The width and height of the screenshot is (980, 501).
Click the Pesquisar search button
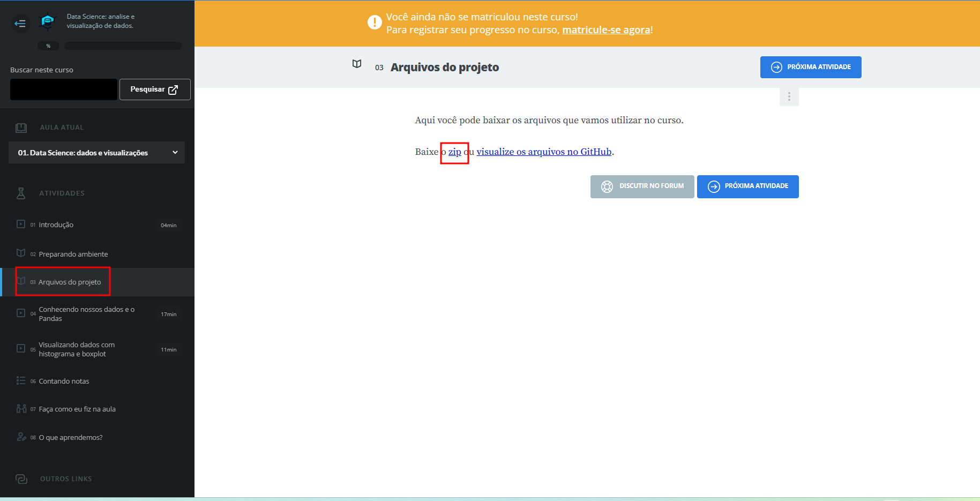point(155,89)
